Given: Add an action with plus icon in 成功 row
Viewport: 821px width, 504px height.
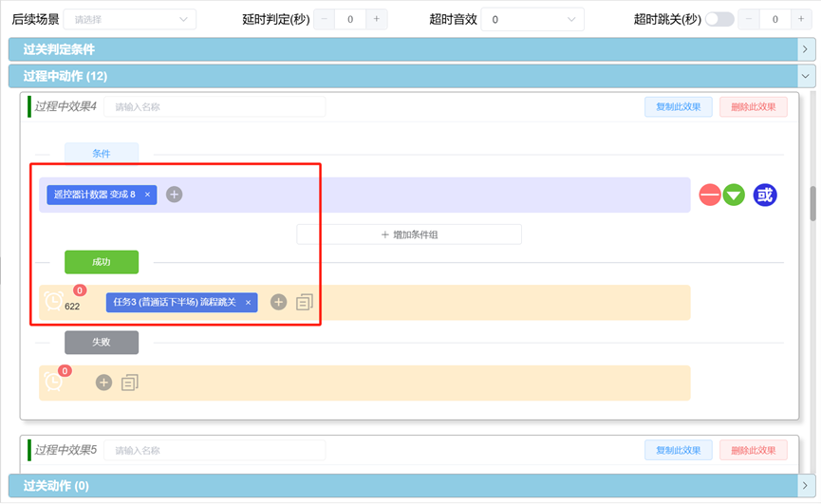Looking at the screenshot, I should [278, 302].
